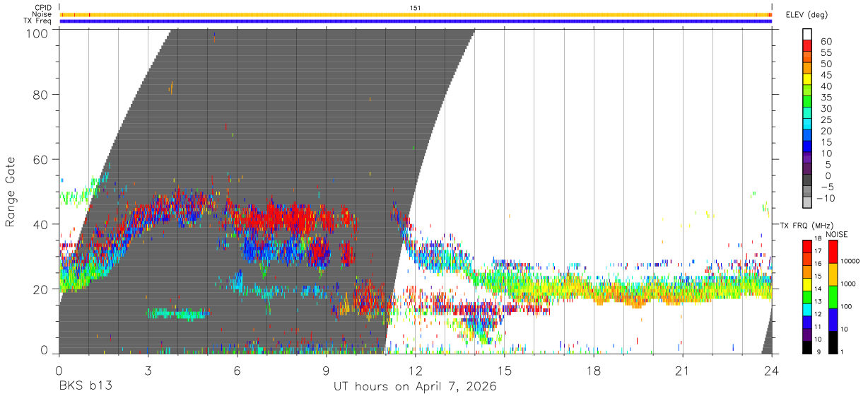The width and height of the screenshot is (868, 401).
Task: Click the UT hours on April 7, 2026 title
Action: click(416, 387)
